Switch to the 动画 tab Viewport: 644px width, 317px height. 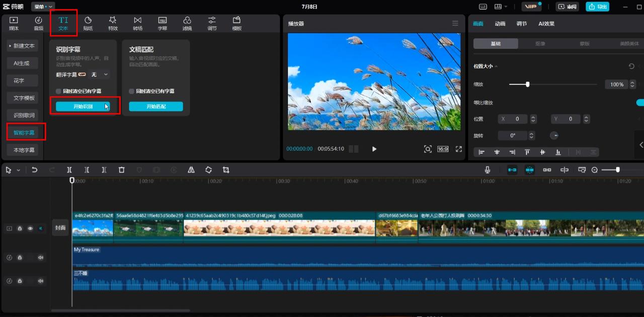point(500,24)
